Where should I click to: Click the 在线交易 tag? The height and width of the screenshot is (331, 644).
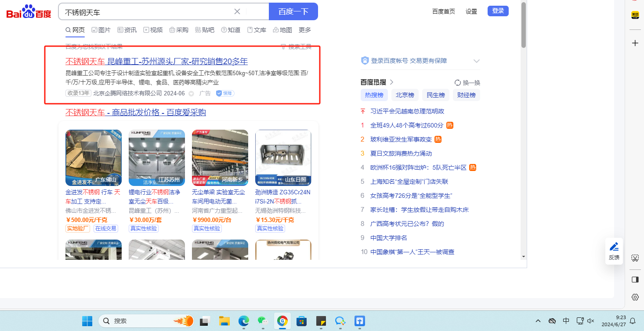(106, 229)
